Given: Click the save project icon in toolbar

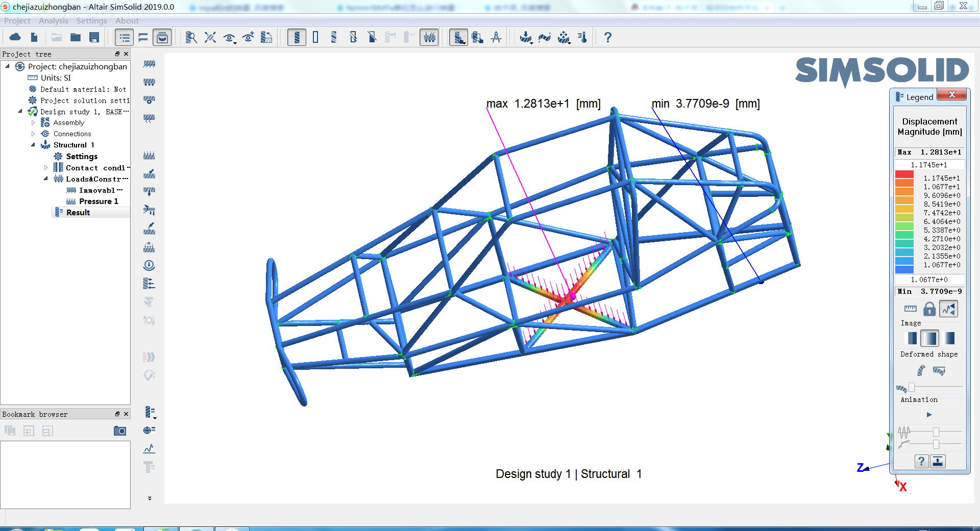Looking at the screenshot, I should pos(94,37).
